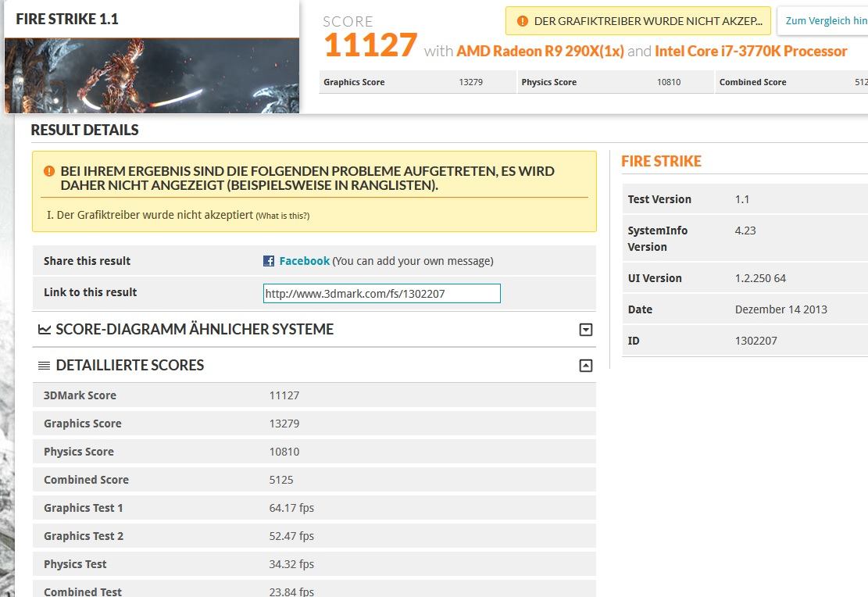Viewport: 868px width, 597px height.
Task: Select the result URL input field
Action: [x=381, y=294]
